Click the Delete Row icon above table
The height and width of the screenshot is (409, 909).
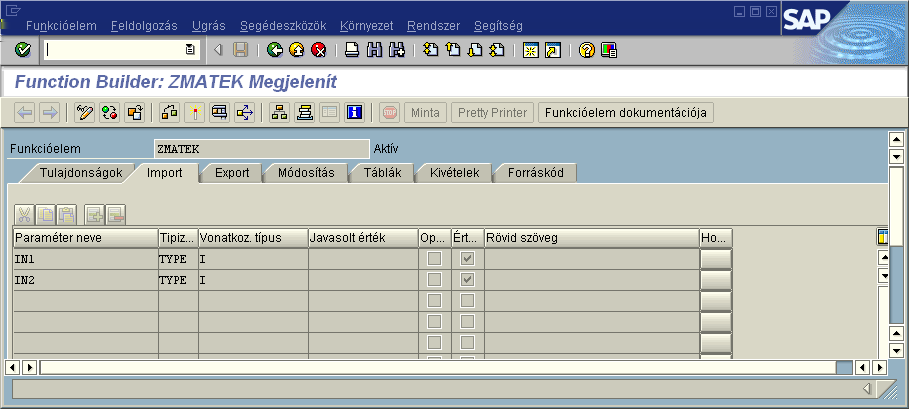click(x=115, y=216)
